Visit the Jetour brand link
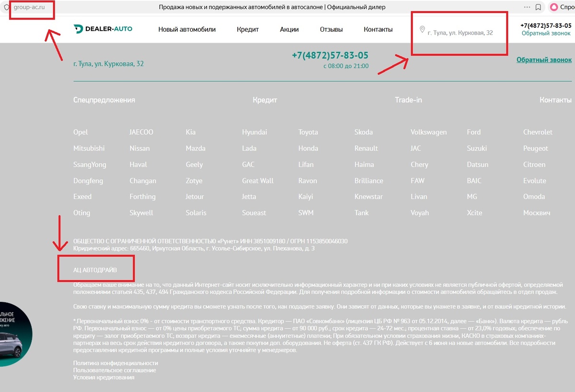This screenshot has height=392, width=575. point(195,197)
